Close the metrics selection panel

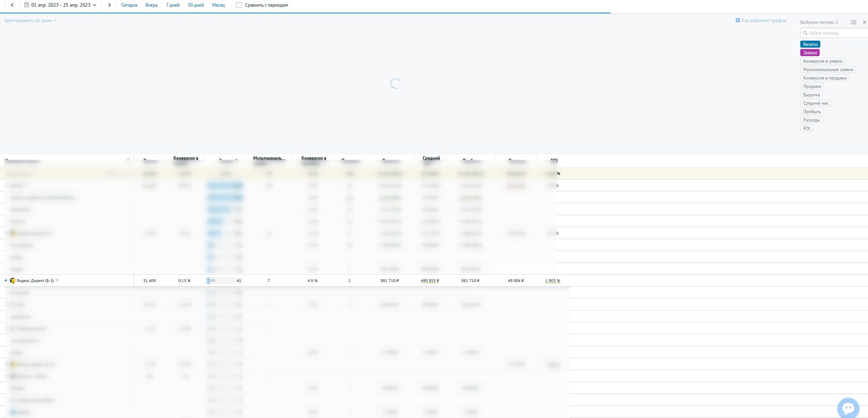[864, 22]
